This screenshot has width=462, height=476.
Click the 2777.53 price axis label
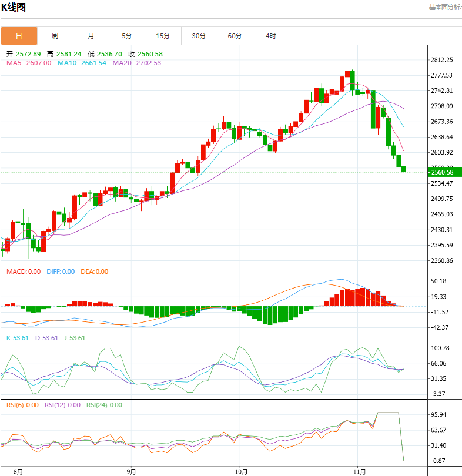[x=442, y=75]
